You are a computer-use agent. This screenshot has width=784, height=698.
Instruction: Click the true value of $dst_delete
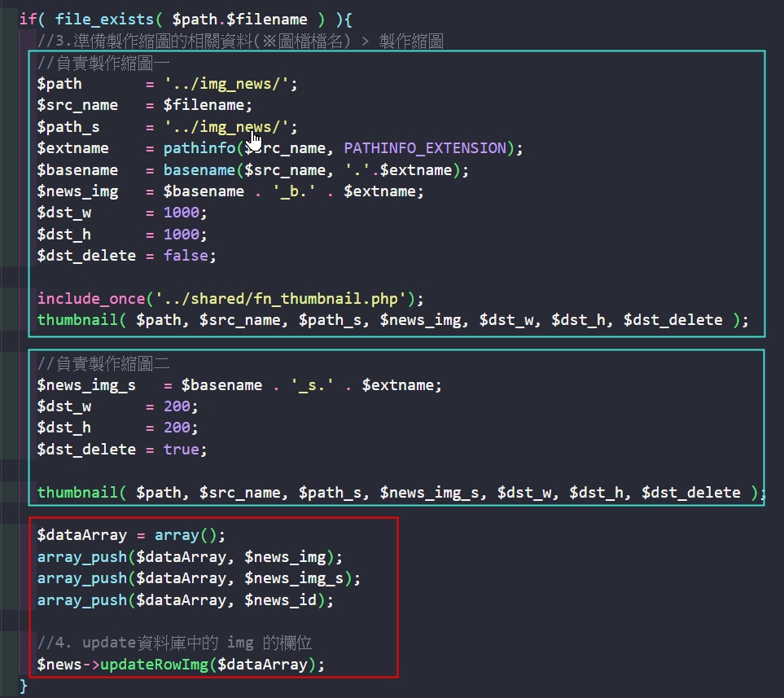pos(181,449)
